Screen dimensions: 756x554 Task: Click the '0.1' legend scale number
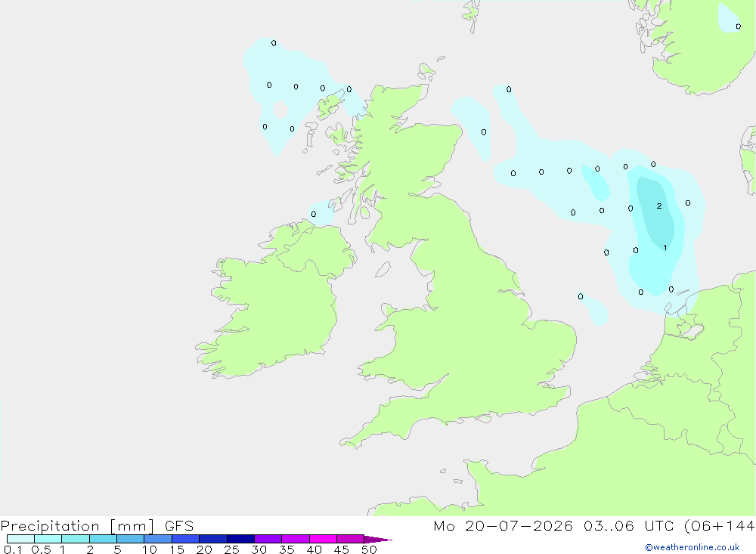13,549
